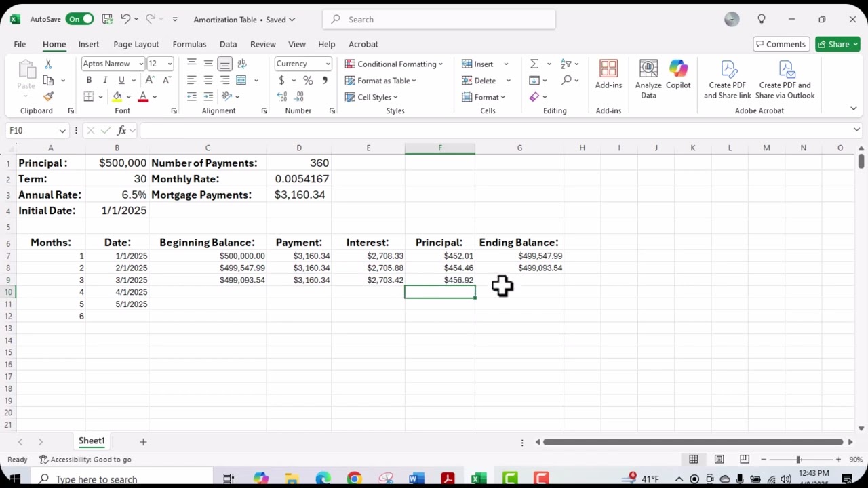Open the font size dropdown showing 12
This screenshot has height=488, width=868.
170,64
